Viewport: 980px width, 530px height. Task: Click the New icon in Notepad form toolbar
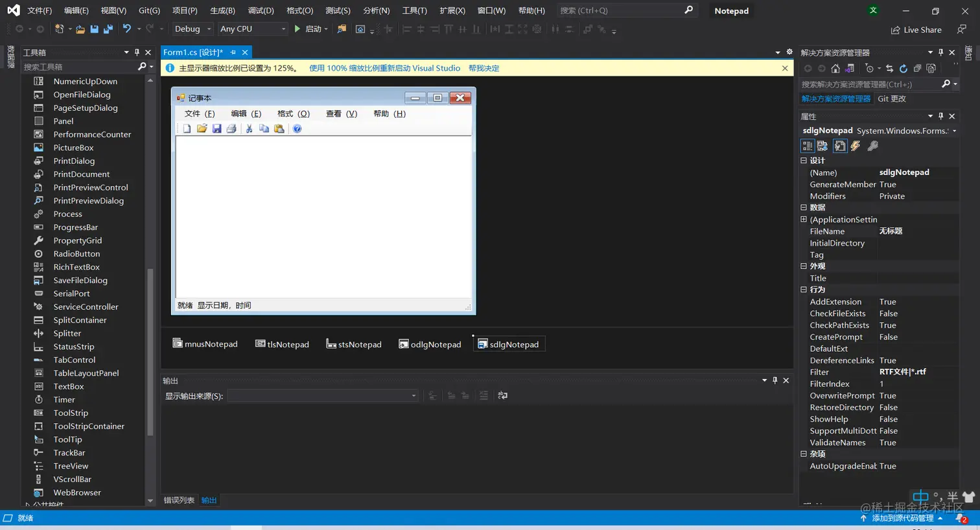(187, 128)
